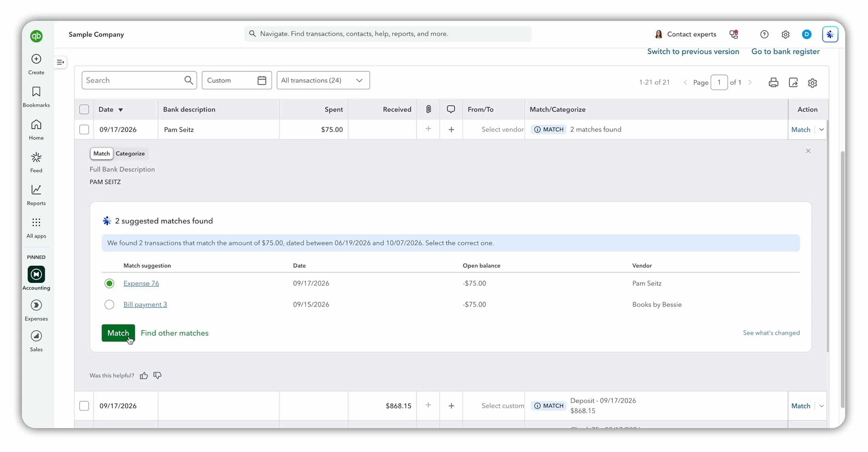This screenshot has height=452, width=868.
Task: Open the Custom date range picker
Action: coord(237,80)
